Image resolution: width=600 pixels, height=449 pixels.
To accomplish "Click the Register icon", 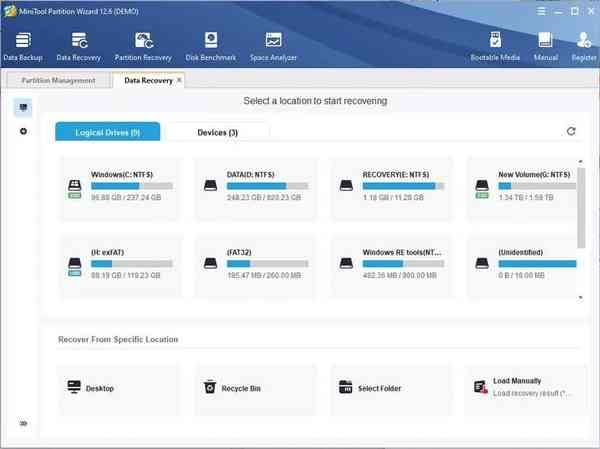I will tap(584, 40).
